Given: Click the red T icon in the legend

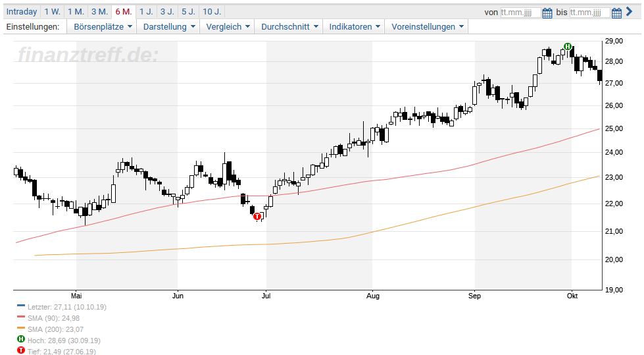Looking at the screenshot, I should click(21, 350).
